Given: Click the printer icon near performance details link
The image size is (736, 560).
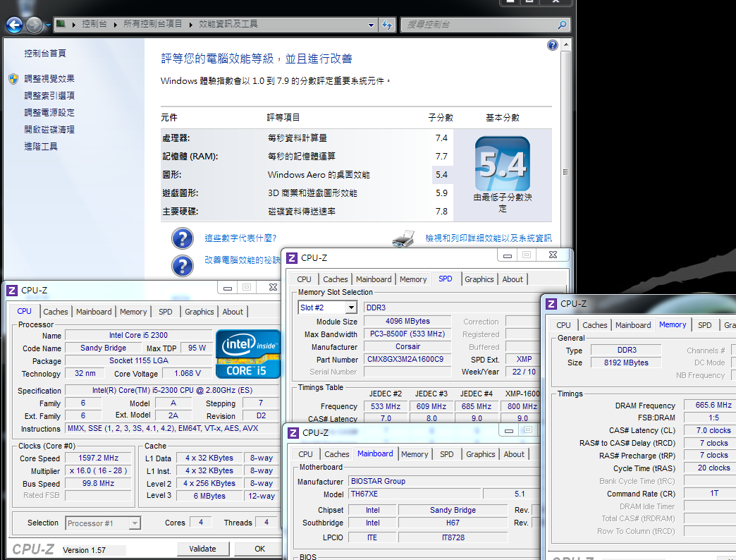Looking at the screenshot, I should 403,238.
